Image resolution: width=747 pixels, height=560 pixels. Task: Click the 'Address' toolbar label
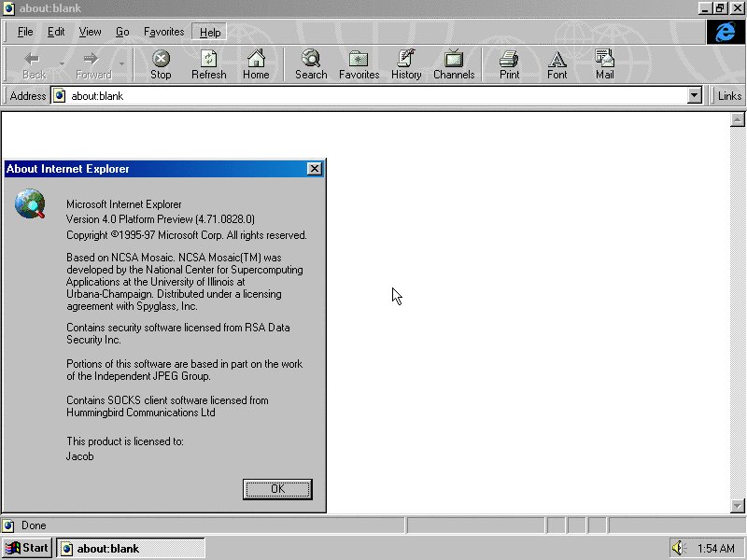click(28, 96)
